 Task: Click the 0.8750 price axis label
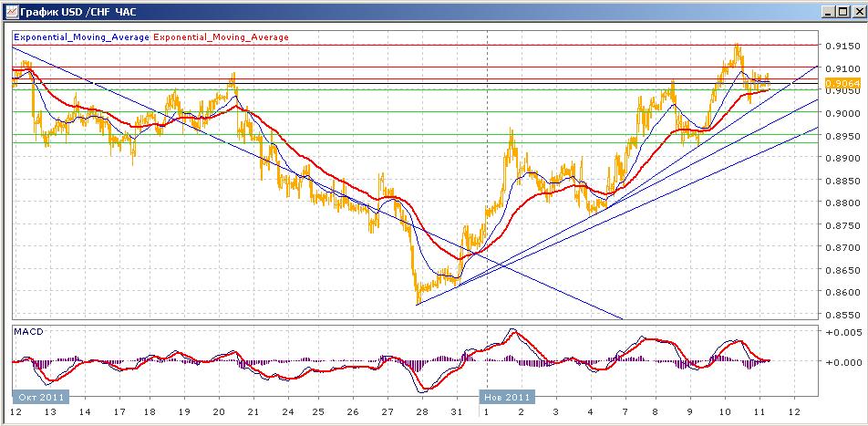click(842, 225)
